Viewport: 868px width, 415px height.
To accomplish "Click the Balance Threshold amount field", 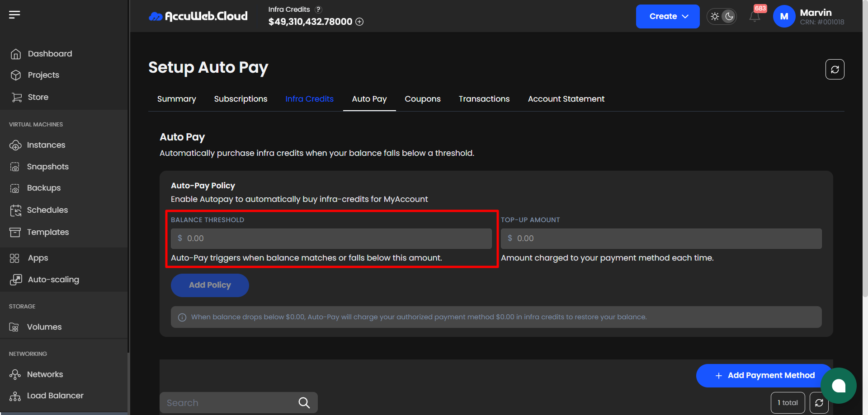I will click(x=331, y=238).
